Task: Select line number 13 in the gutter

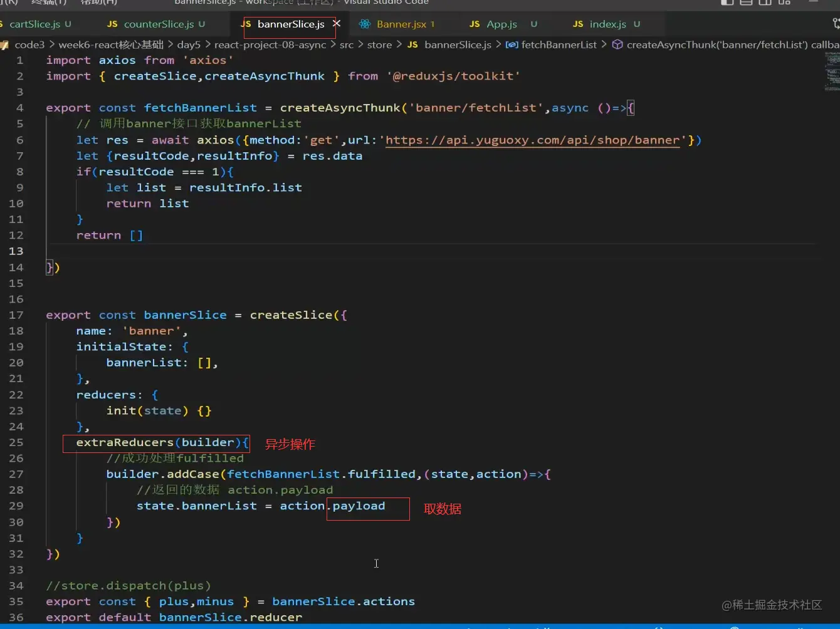Action: pyautogui.click(x=16, y=251)
